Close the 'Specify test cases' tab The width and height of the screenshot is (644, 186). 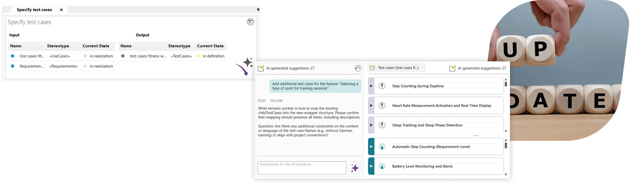click(61, 10)
